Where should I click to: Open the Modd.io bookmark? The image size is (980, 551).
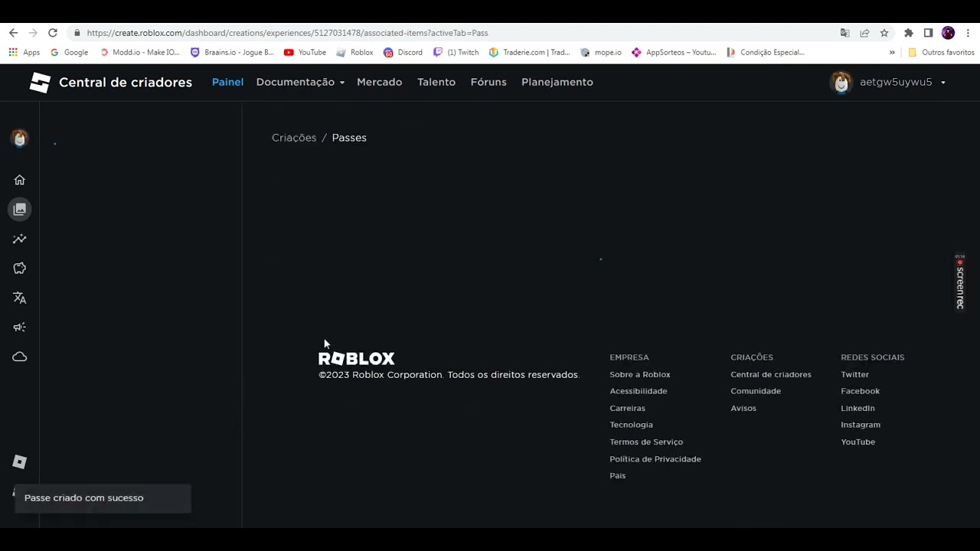point(140,52)
